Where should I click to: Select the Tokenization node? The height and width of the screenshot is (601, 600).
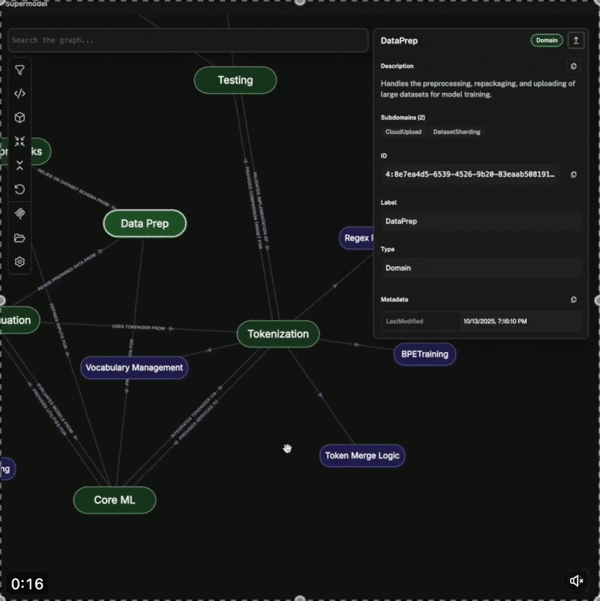(278, 334)
